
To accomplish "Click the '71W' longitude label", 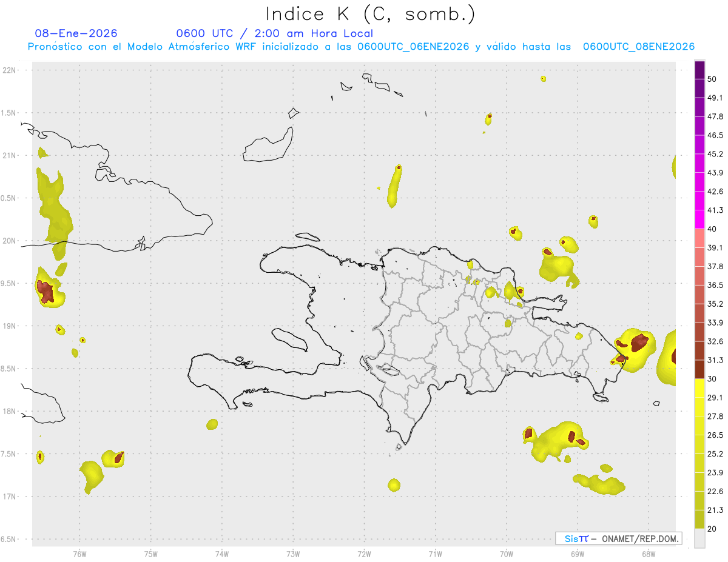I will tap(435, 554).
